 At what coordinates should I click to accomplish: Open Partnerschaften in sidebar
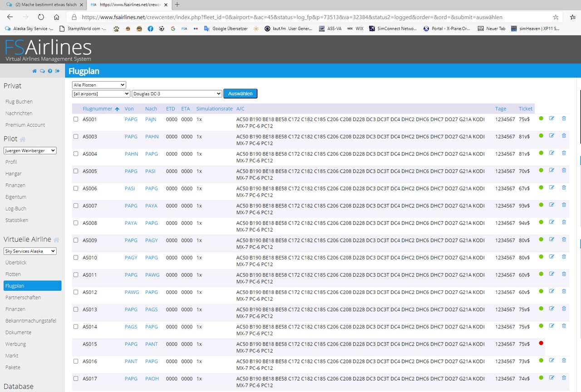pos(23,298)
